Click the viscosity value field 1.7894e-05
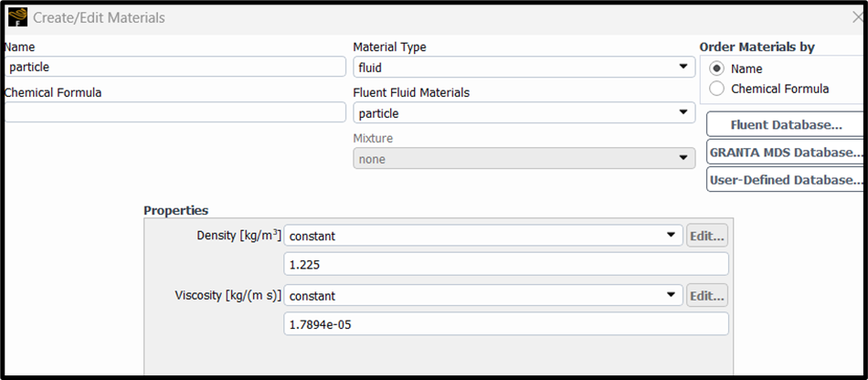 point(506,324)
